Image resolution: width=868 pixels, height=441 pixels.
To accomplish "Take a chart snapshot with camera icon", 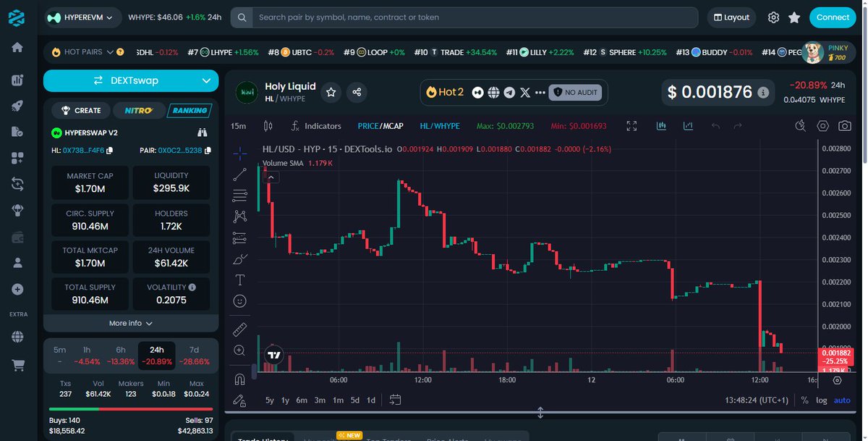I will [x=844, y=126].
